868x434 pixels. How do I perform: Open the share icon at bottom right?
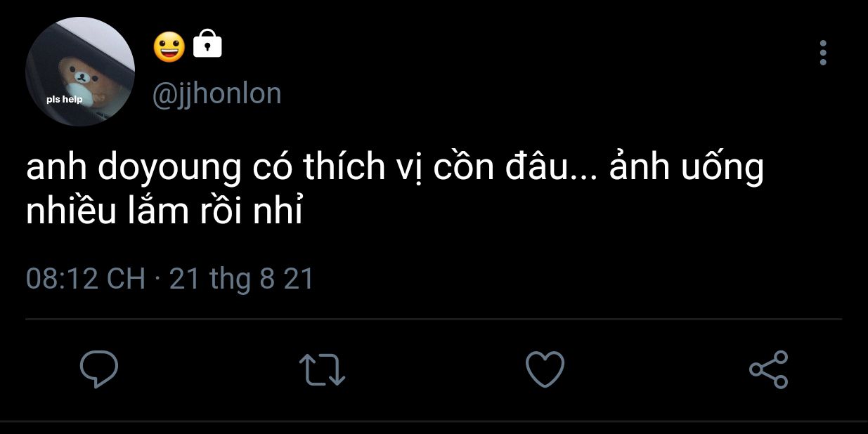[769, 369]
